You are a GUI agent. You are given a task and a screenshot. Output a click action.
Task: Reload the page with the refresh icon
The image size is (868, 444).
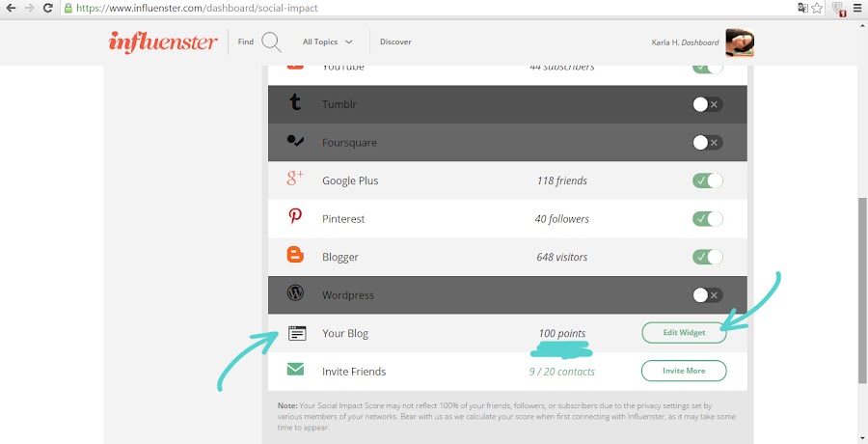[x=48, y=8]
